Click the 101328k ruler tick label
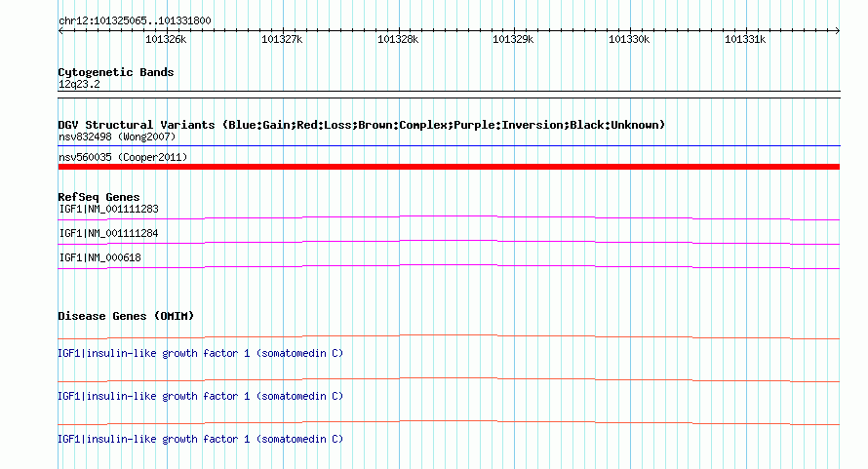868x469 pixels. click(398, 39)
